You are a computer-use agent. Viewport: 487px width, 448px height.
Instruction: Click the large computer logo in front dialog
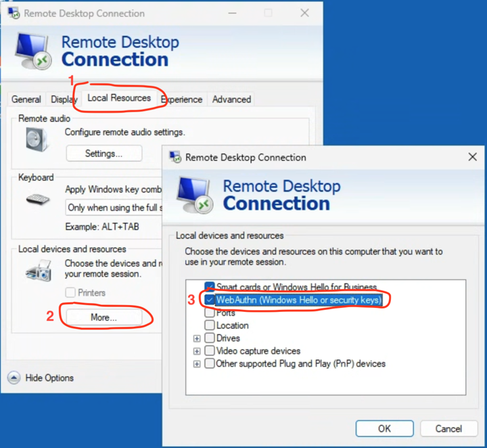[x=194, y=195]
